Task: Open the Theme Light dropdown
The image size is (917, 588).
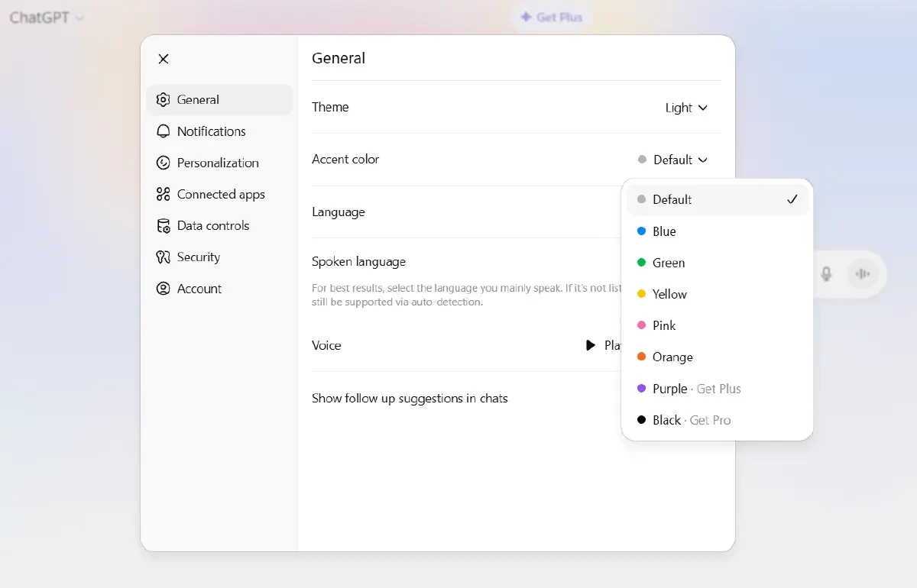Action: tap(686, 108)
